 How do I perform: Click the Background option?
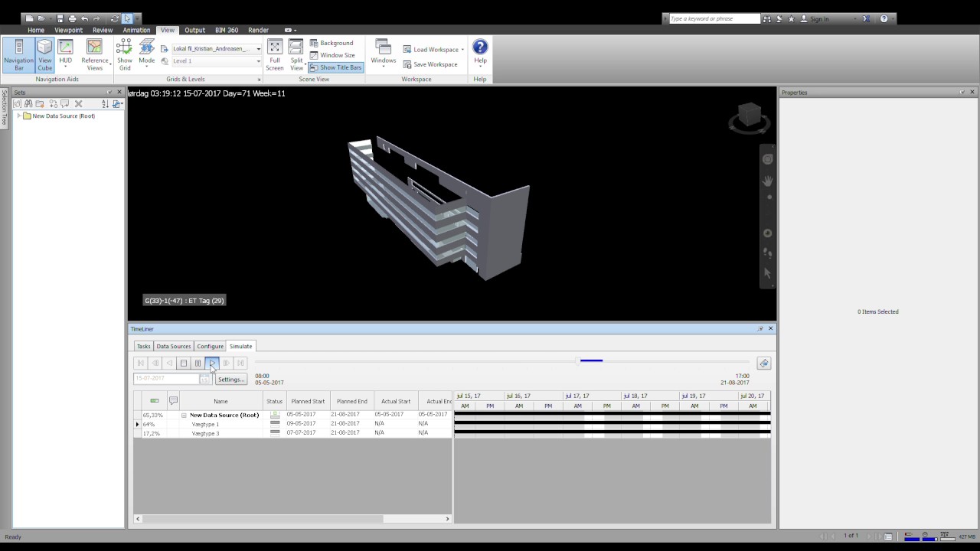coord(332,43)
